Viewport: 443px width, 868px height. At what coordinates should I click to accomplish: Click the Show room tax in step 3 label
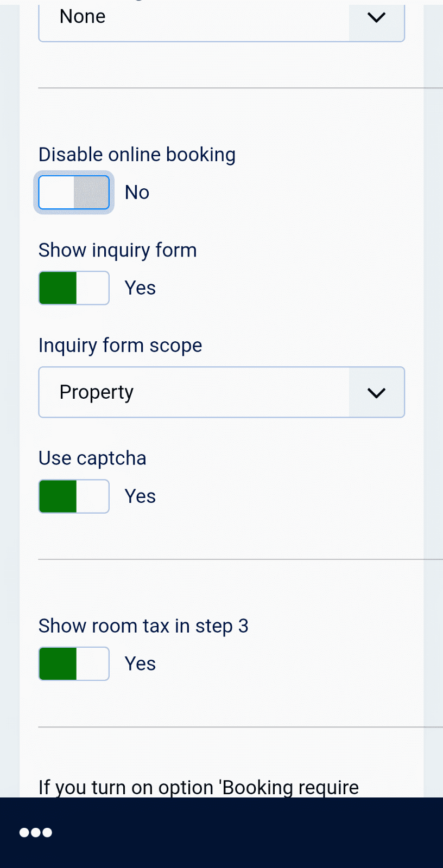[143, 626]
